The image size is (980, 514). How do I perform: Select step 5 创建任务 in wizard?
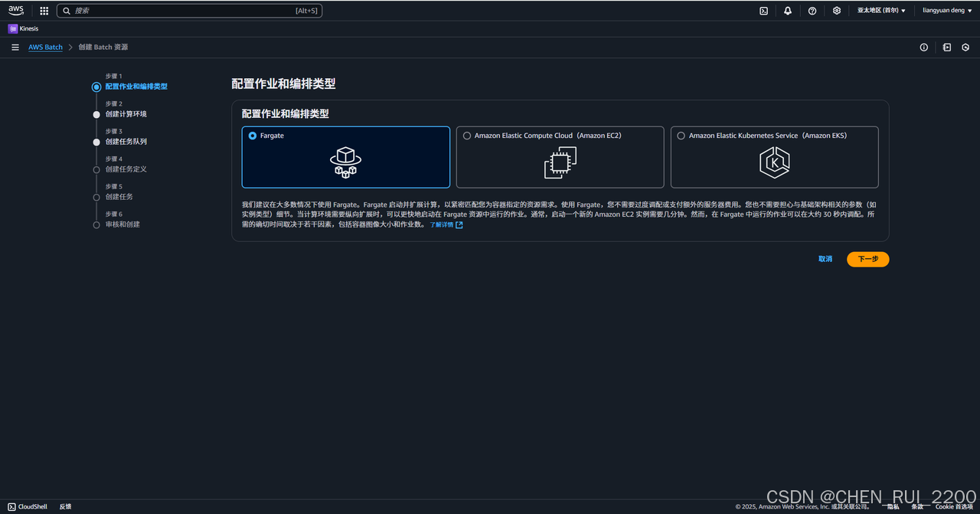(119, 197)
